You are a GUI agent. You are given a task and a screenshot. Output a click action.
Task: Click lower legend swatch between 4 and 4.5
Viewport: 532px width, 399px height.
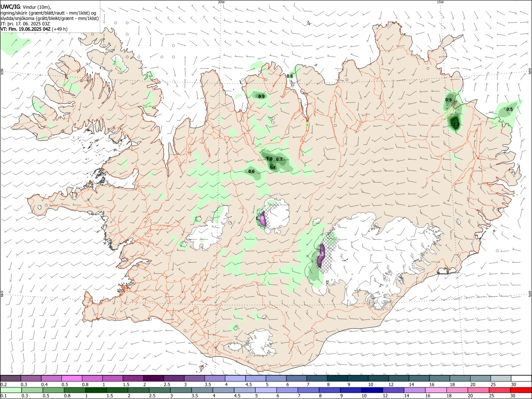click(224, 390)
